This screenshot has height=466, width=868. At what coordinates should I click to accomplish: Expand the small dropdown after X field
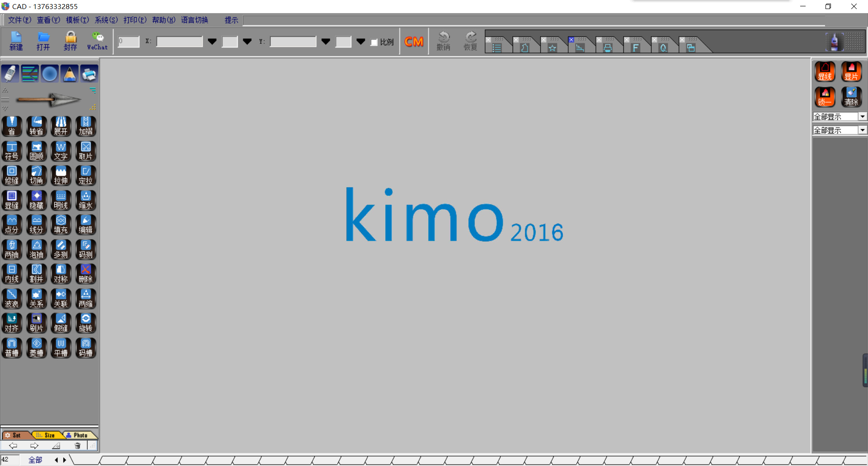pos(247,42)
